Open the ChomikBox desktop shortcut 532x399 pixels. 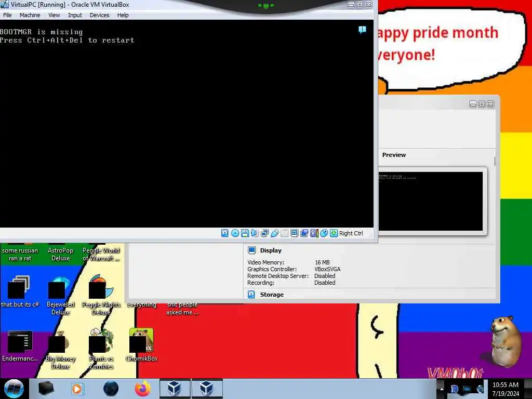141,344
